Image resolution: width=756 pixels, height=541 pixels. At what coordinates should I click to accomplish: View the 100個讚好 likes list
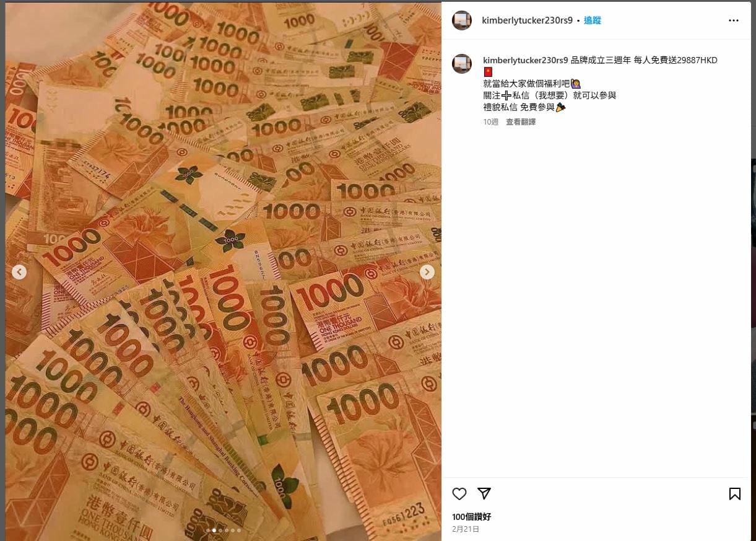(472, 517)
